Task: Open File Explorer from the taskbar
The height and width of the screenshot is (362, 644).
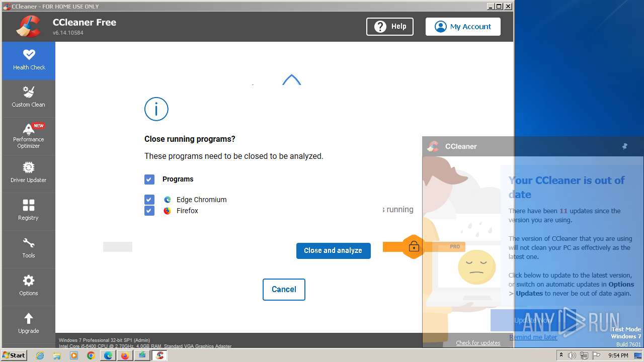Action: 57,355
